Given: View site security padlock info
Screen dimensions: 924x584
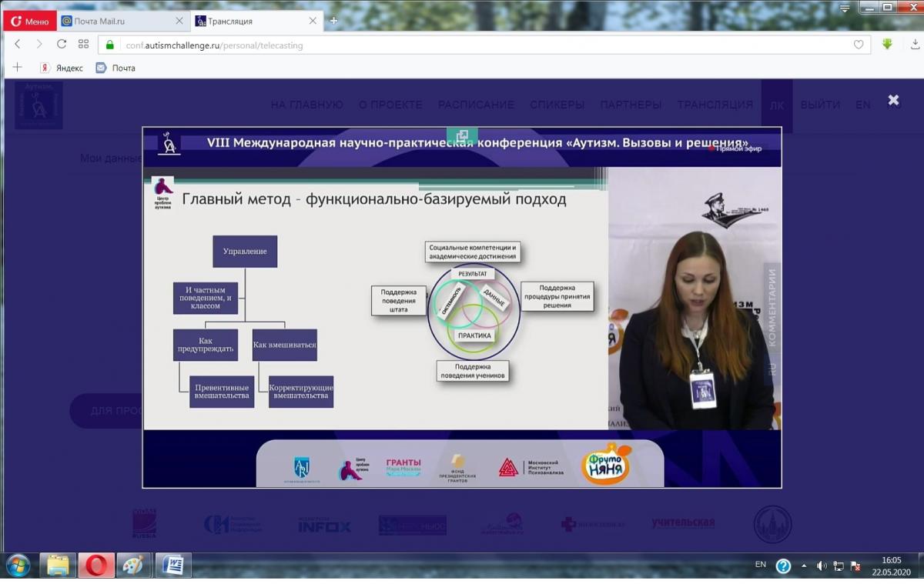Looking at the screenshot, I should 109,45.
